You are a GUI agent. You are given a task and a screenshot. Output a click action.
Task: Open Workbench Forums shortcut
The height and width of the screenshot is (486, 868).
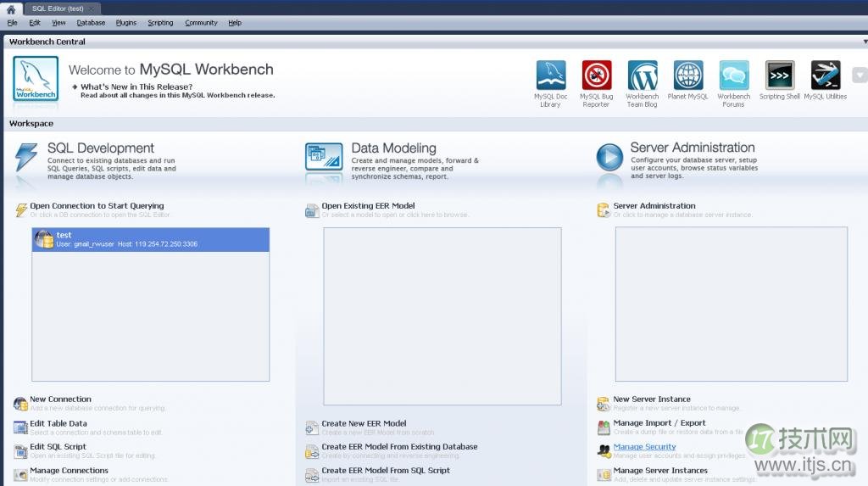point(733,76)
